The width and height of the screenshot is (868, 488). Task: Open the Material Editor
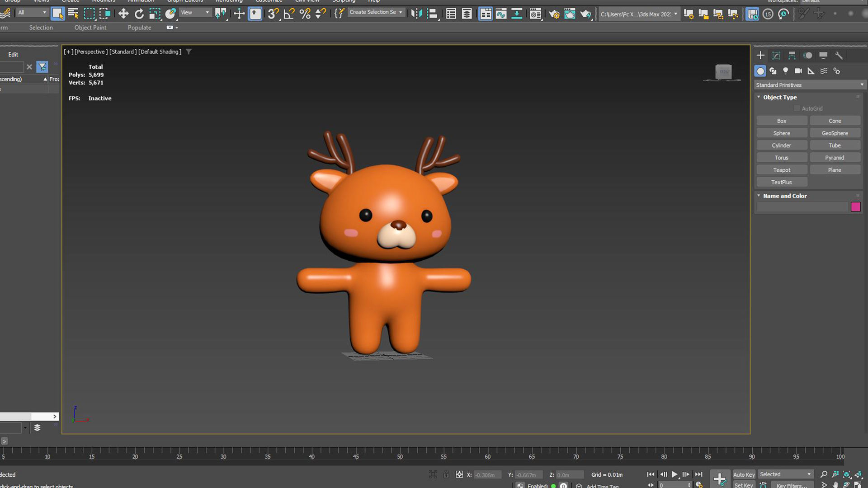click(535, 14)
